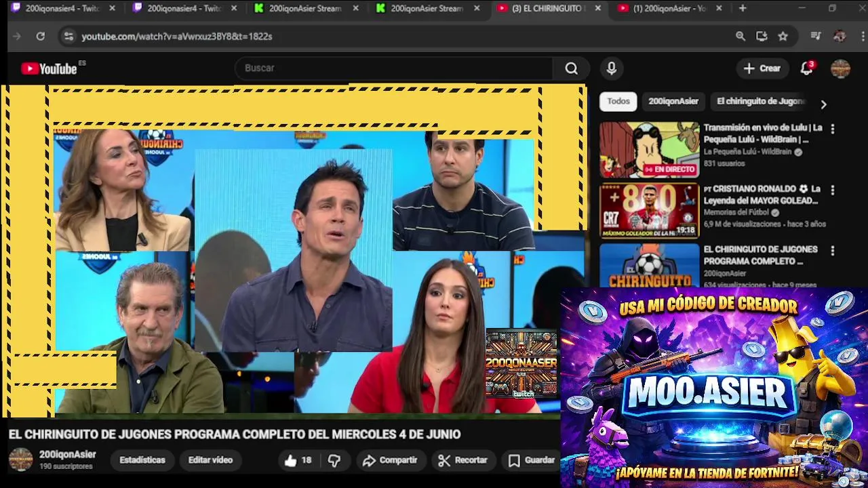The image size is (868, 488).
Task: Open options menu for Lulu live stream
Action: coord(833,129)
